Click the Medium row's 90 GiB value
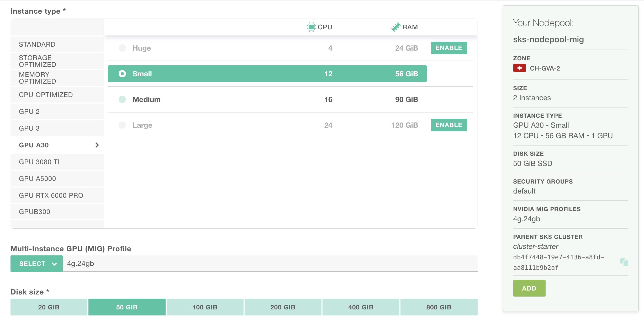This screenshot has width=644, height=322. [407, 99]
